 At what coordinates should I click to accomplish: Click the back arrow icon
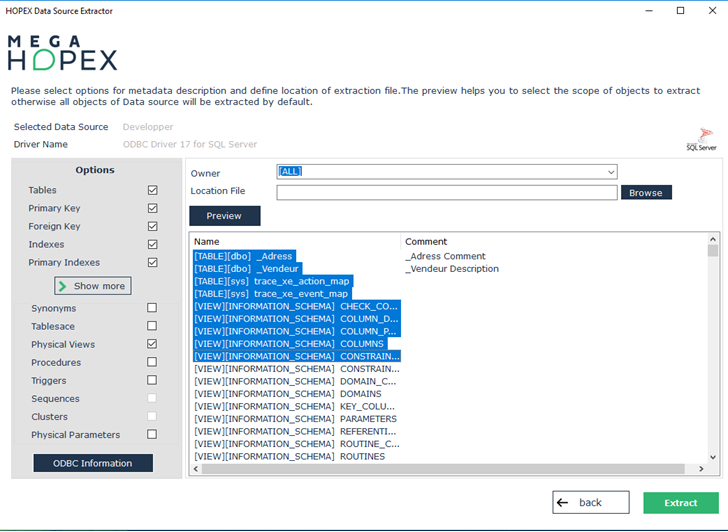[563, 502]
